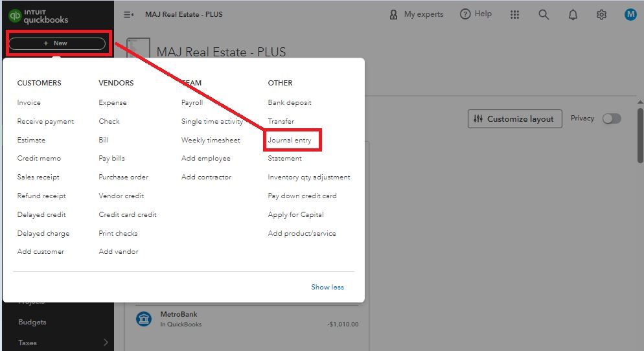Click the company logo thumbnail

pos(139,48)
